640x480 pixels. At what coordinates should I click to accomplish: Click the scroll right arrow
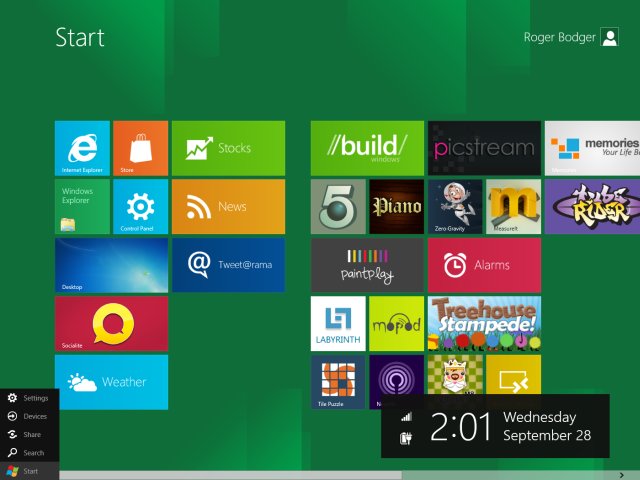tap(622, 475)
